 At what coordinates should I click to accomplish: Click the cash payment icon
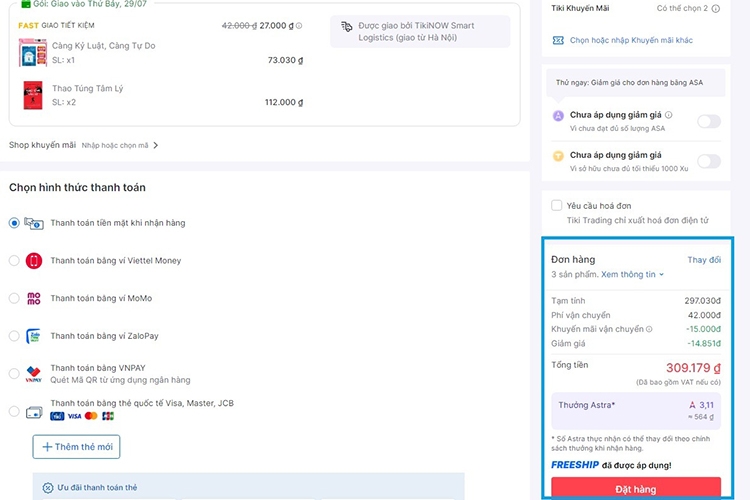[33, 223]
